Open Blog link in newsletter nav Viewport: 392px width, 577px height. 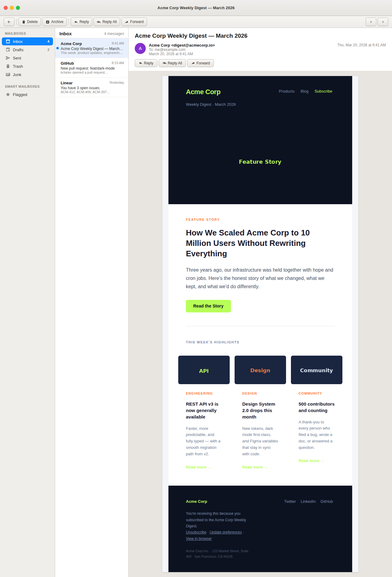coord(304,91)
